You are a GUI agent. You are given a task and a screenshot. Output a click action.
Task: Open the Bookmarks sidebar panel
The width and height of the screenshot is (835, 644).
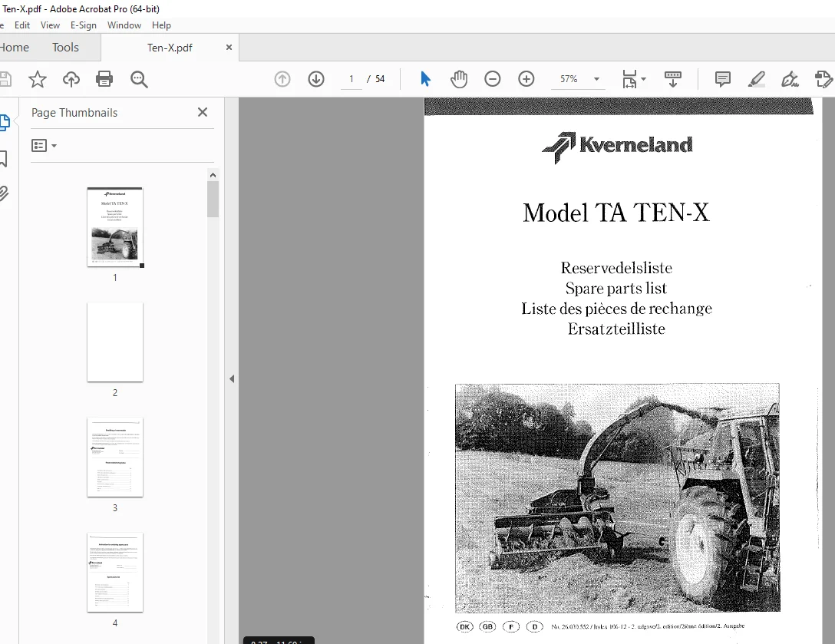(3, 158)
